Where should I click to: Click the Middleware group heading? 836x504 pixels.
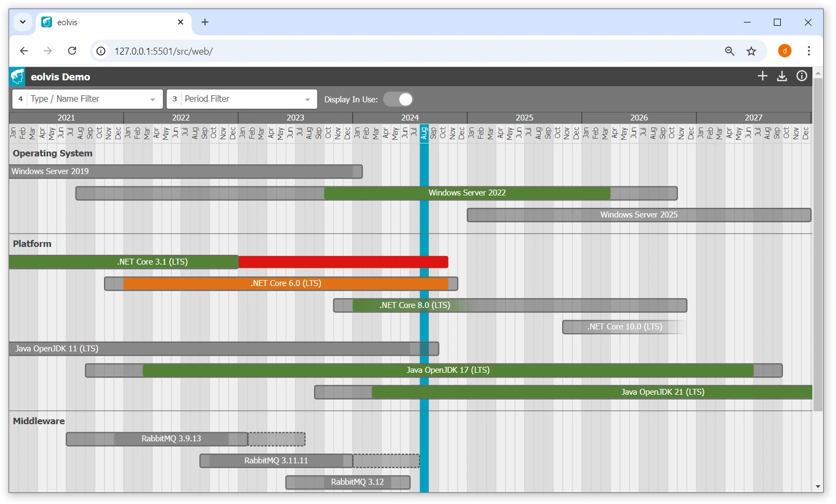pos(39,421)
